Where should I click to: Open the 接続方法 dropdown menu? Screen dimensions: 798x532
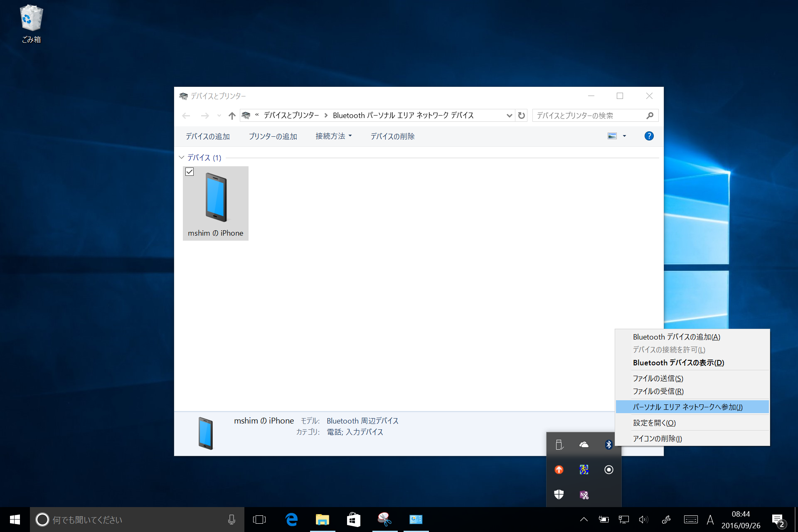point(334,136)
